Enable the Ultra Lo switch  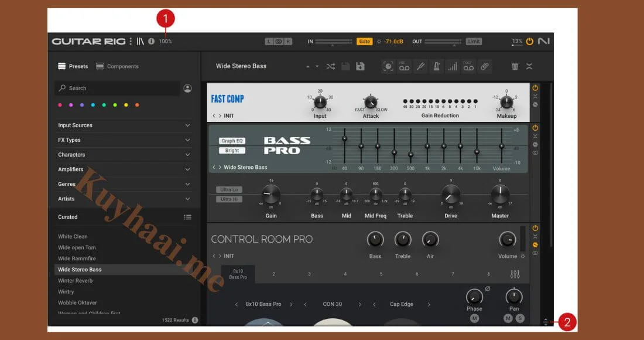pyautogui.click(x=229, y=189)
